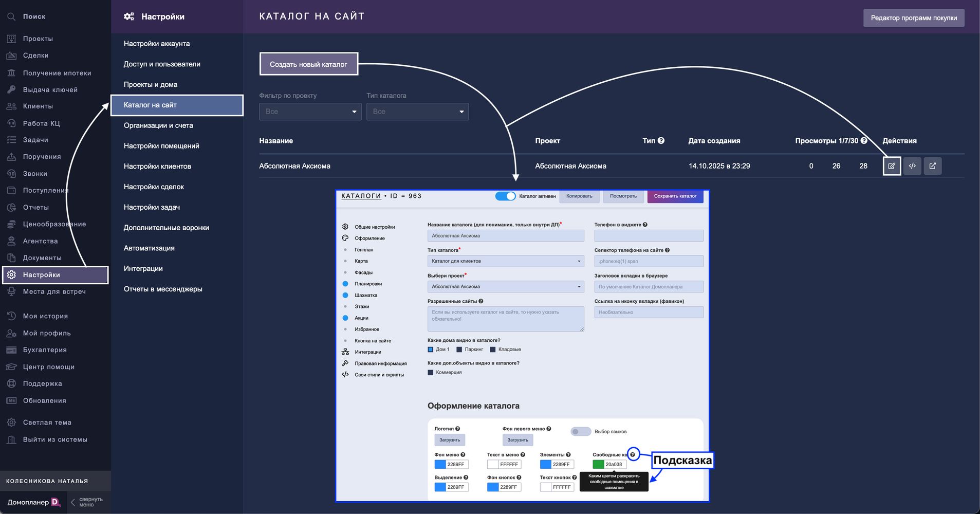The width and height of the screenshot is (980, 514).
Task: Open the Фильтр по проекту dropdown
Action: pos(310,112)
